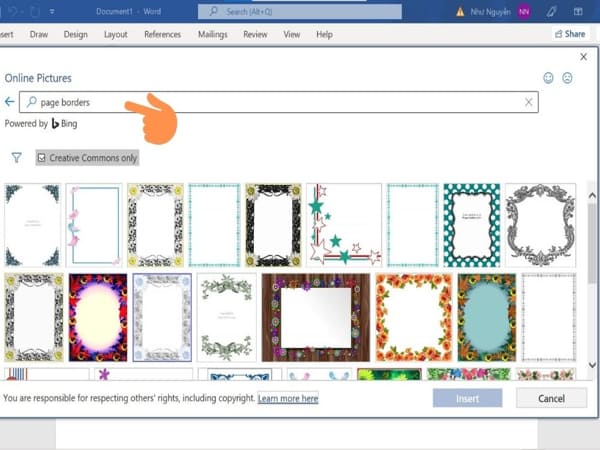The width and height of the screenshot is (600, 450).
Task: Select the border with dark teal corner ornaments
Action: [x=33, y=225]
